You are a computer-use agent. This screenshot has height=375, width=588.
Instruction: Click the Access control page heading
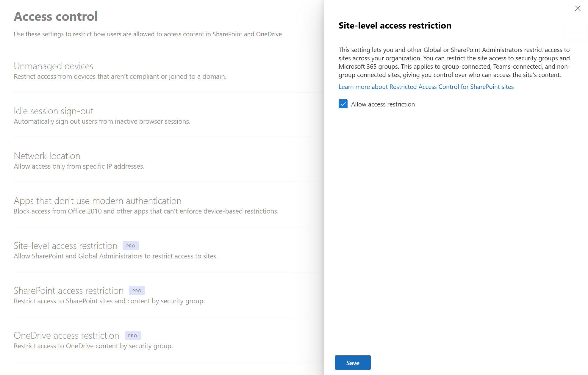point(56,16)
